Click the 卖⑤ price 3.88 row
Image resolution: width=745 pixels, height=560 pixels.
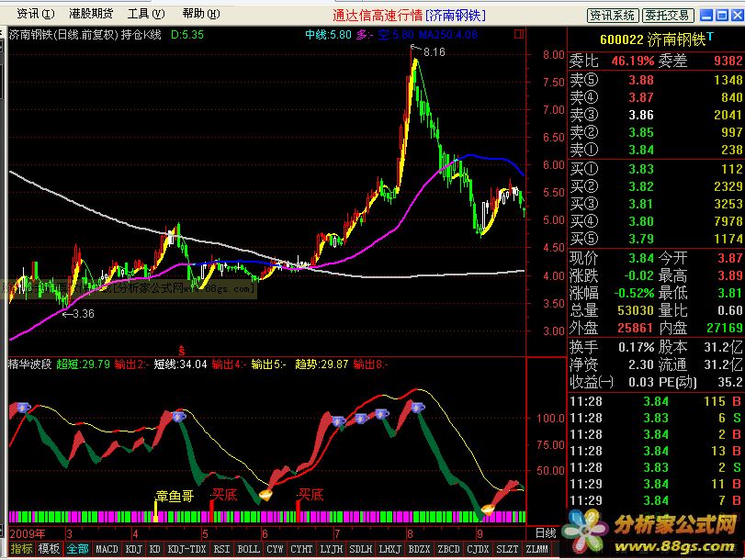(x=656, y=80)
